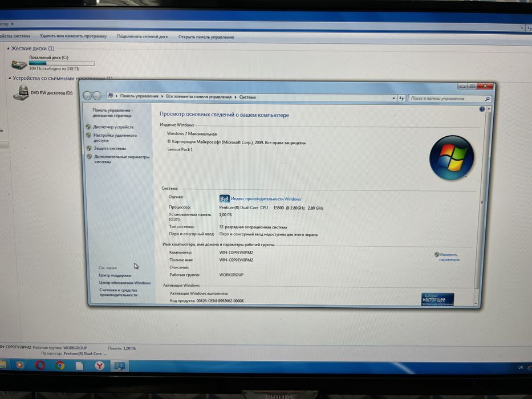Click the 3,8 performance score badge

point(224,198)
